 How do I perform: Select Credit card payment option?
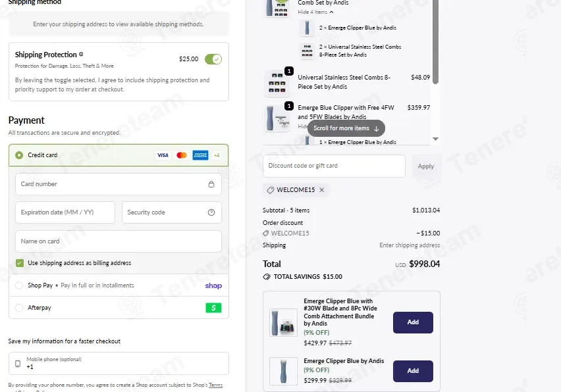(19, 155)
